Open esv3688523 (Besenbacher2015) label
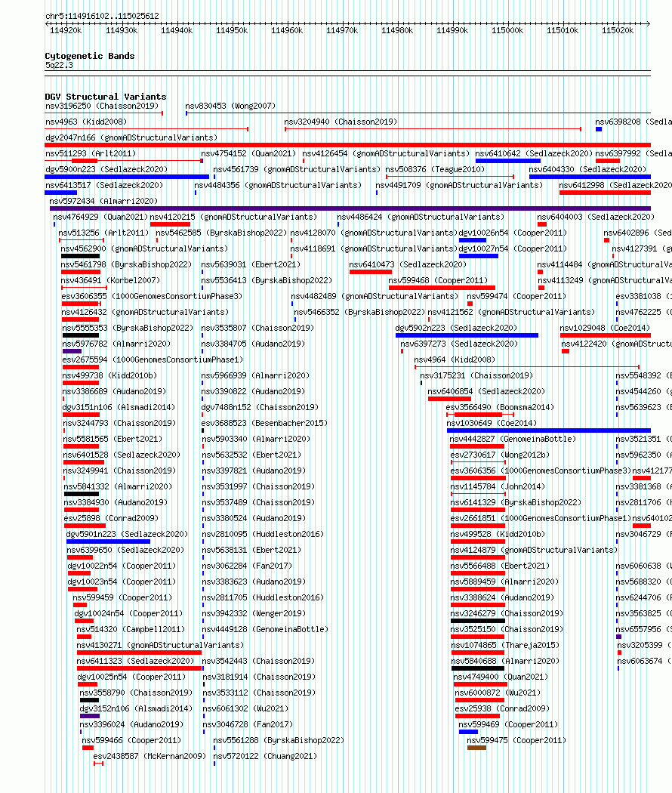This screenshot has height=793, width=672. tap(264, 423)
